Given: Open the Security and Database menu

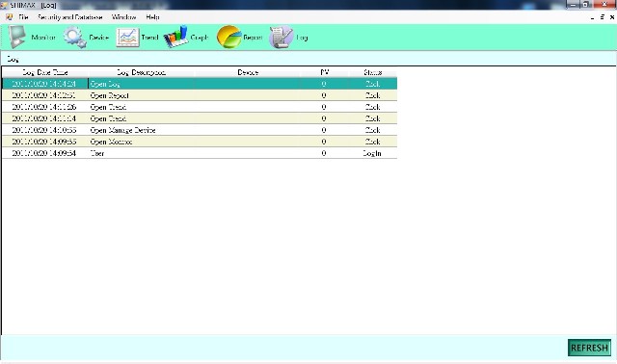Looking at the screenshot, I should coord(69,17).
